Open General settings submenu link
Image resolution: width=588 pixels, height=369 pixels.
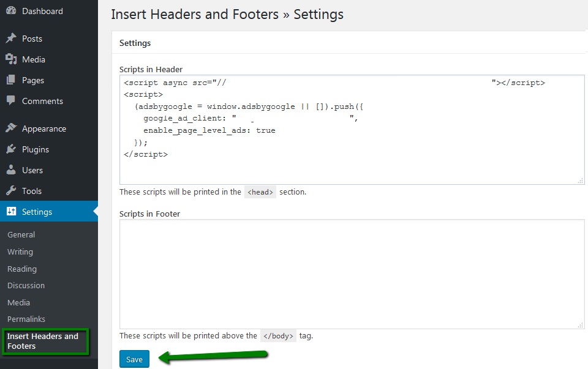pos(21,235)
